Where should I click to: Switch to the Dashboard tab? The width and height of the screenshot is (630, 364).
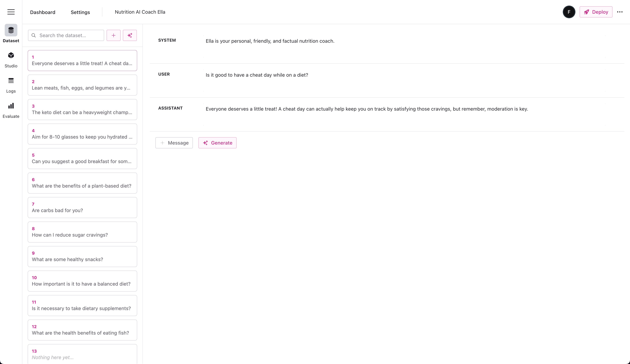[43, 12]
